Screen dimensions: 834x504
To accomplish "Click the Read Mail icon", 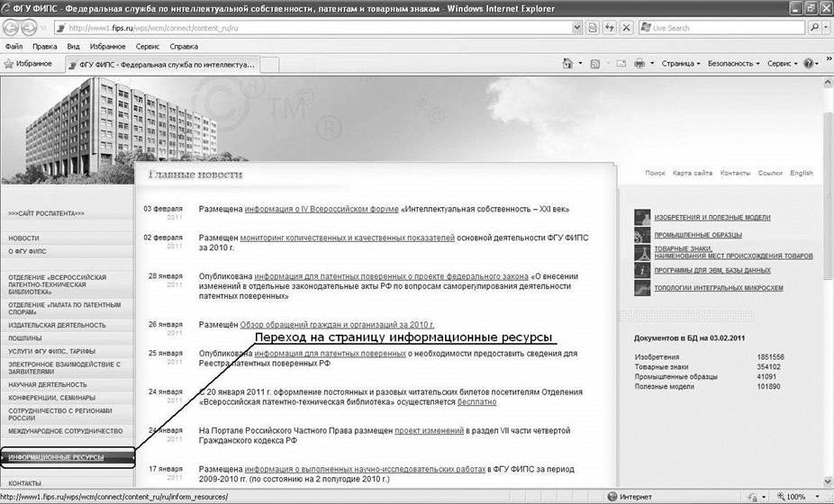I will [621, 64].
